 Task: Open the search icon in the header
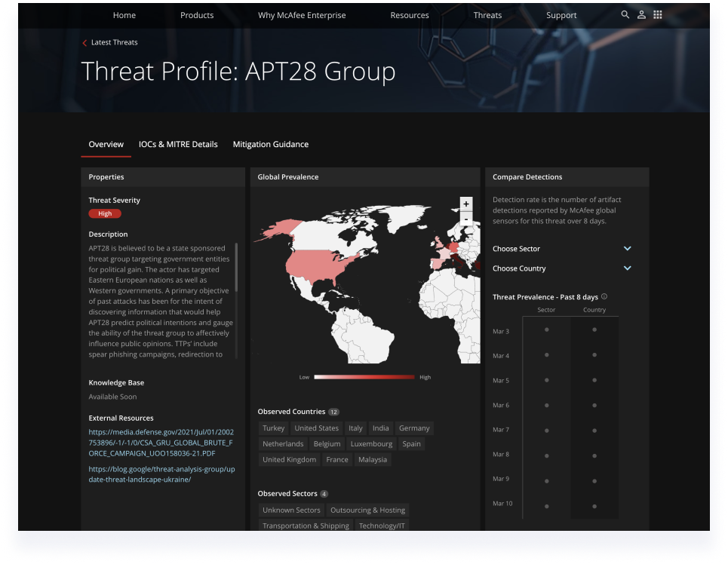tap(625, 15)
